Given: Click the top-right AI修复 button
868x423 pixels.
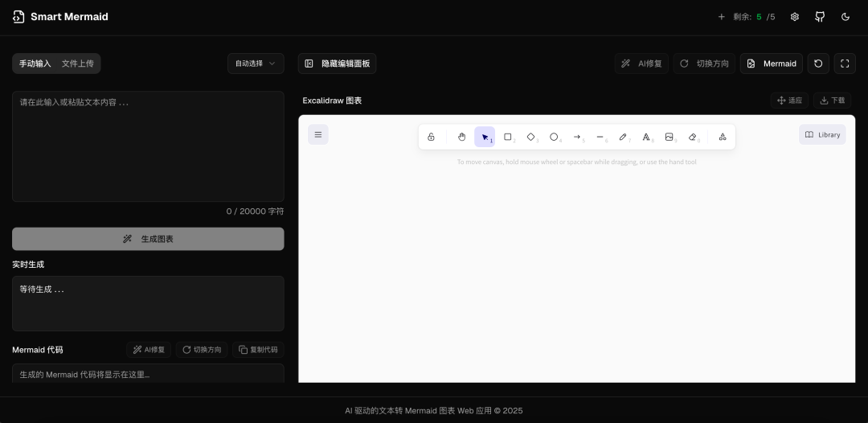Looking at the screenshot, I should click(641, 64).
